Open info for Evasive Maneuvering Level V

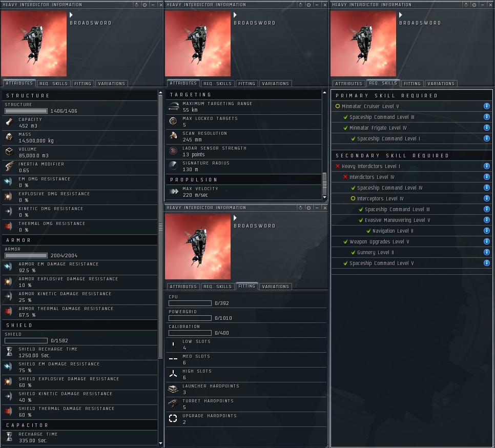pos(486,220)
